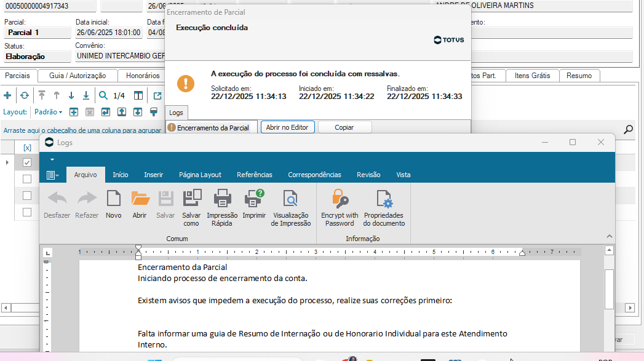
Task: Export the layout with up-arrow icon
Action: (122, 112)
